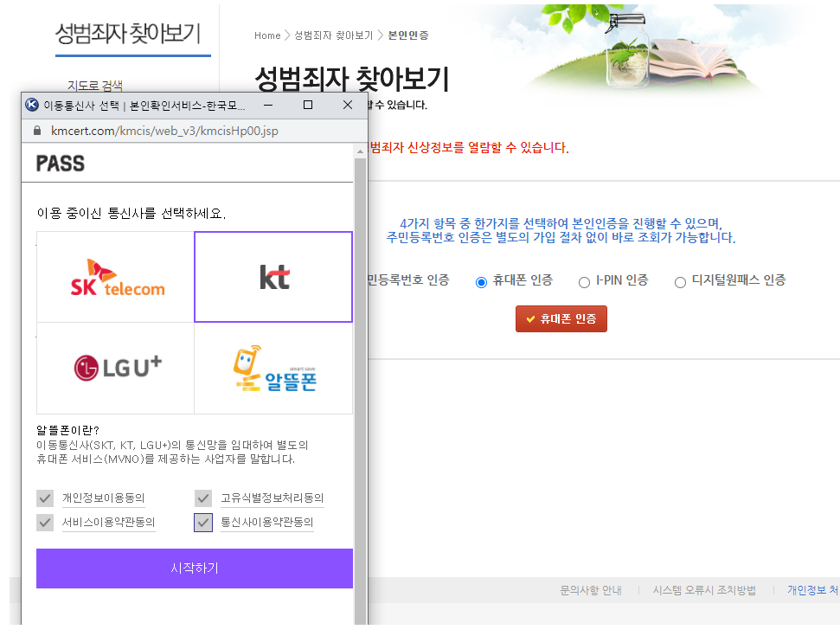Click the purple 시작하기 button
The height and width of the screenshot is (636, 840).
tap(195, 568)
